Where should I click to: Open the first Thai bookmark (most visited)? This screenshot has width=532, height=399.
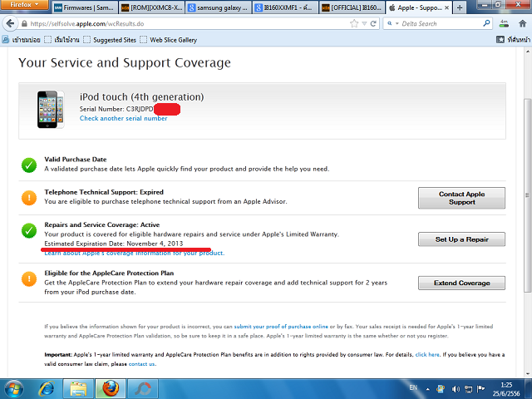(x=21, y=40)
